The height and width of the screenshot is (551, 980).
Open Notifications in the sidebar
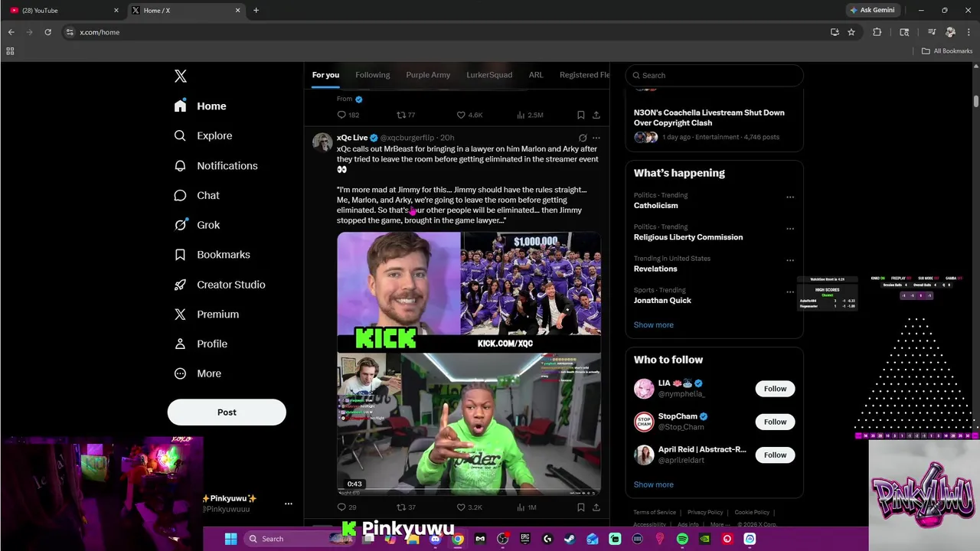[216, 165]
